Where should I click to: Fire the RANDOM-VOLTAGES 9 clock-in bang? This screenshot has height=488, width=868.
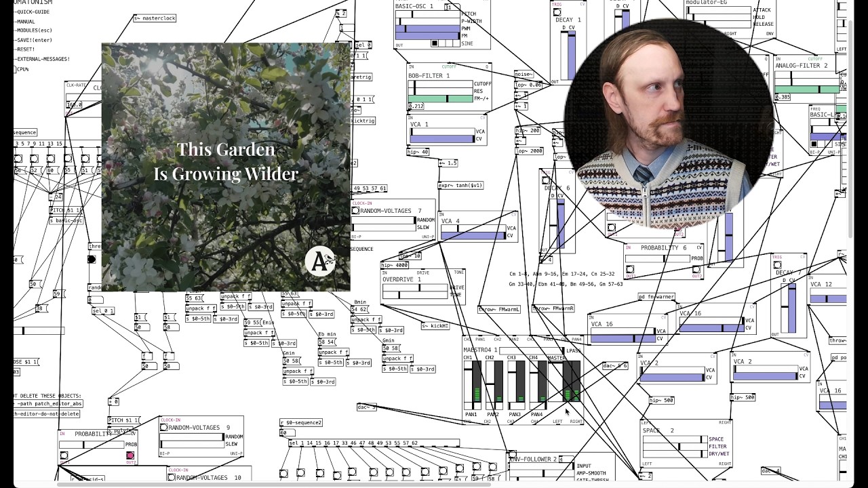(163, 428)
